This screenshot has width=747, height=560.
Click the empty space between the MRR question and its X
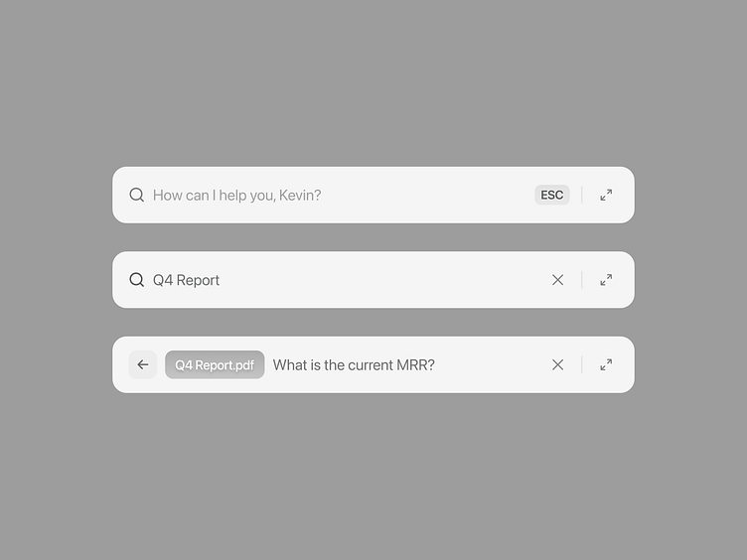pyautogui.click(x=493, y=364)
